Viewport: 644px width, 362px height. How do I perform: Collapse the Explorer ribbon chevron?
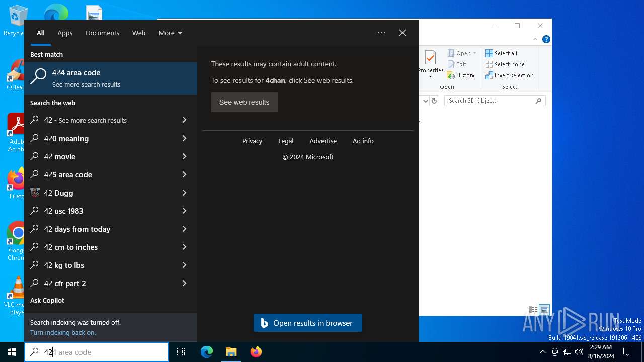535,39
